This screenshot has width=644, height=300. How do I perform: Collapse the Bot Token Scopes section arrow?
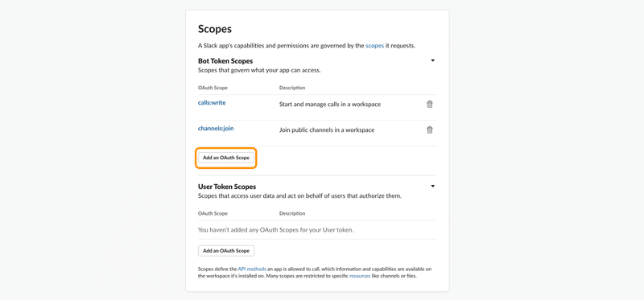pos(432,61)
